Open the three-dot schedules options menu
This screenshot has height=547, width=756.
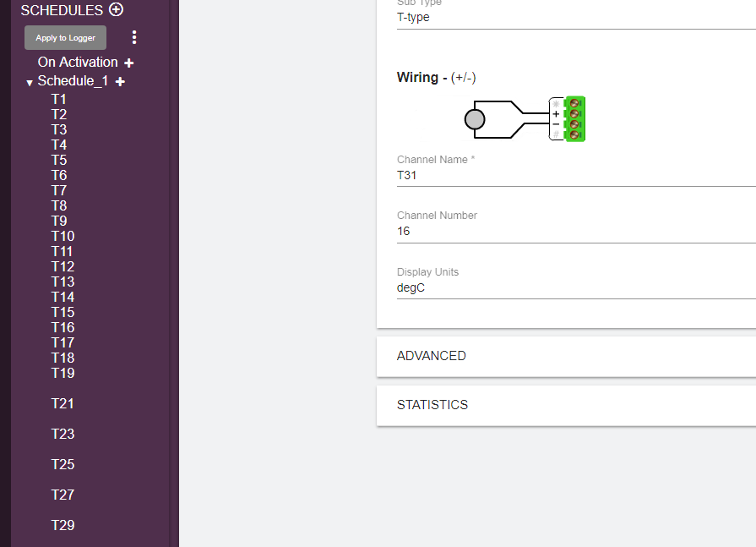[134, 37]
